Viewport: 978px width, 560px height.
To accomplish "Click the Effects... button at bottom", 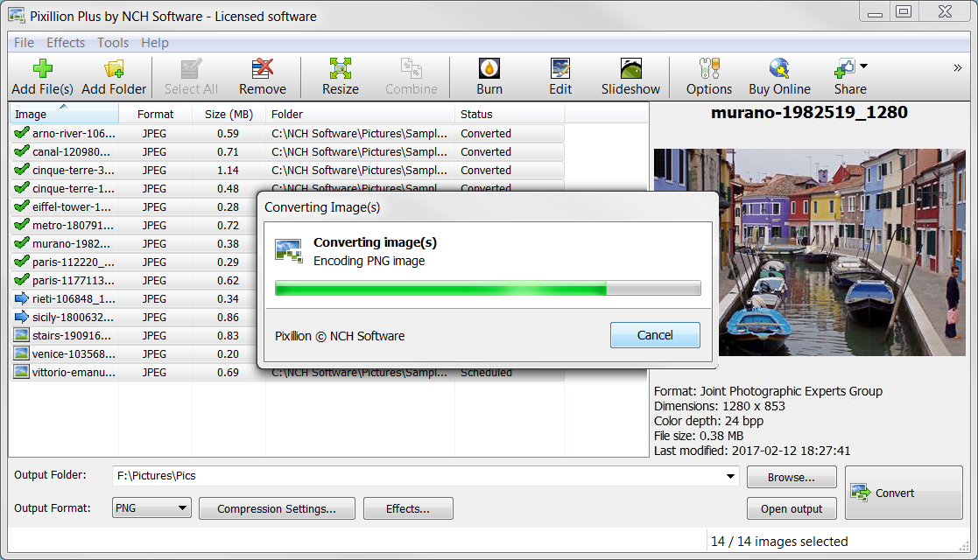I will (x=408, y=509).
